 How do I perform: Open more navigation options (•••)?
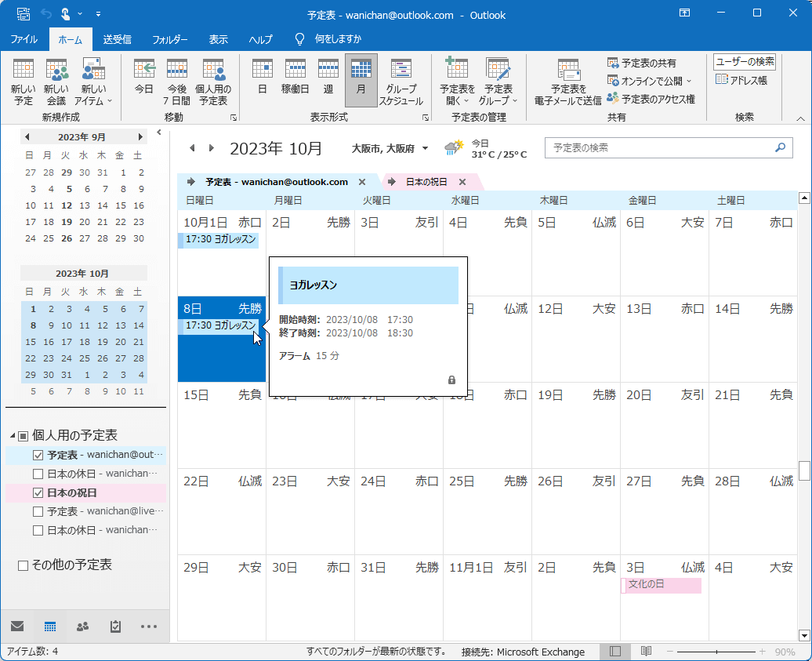tap(149, 626)
